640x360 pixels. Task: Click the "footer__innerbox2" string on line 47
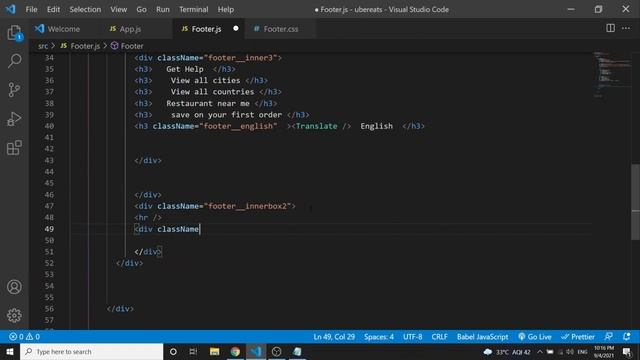tap(247, 206)
